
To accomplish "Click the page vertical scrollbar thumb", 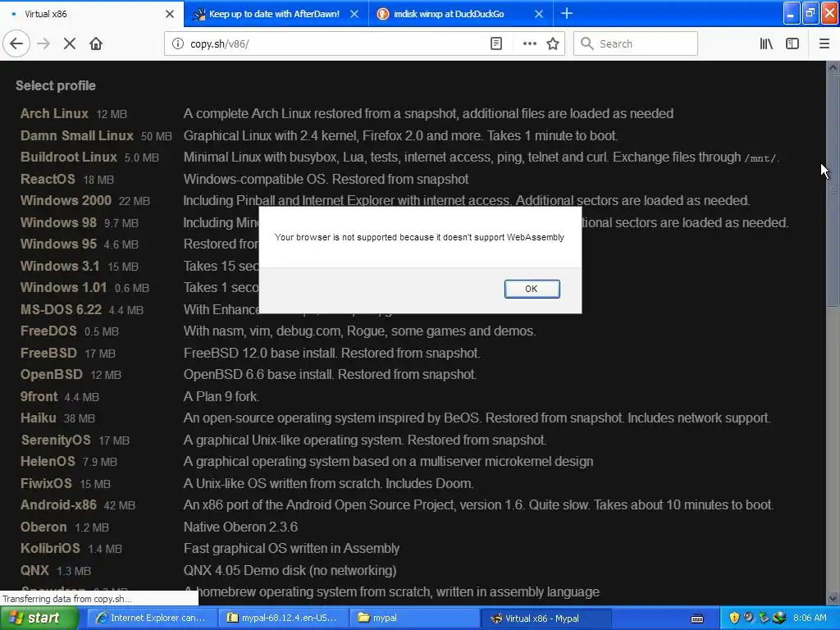I will [x=833, y=190].
